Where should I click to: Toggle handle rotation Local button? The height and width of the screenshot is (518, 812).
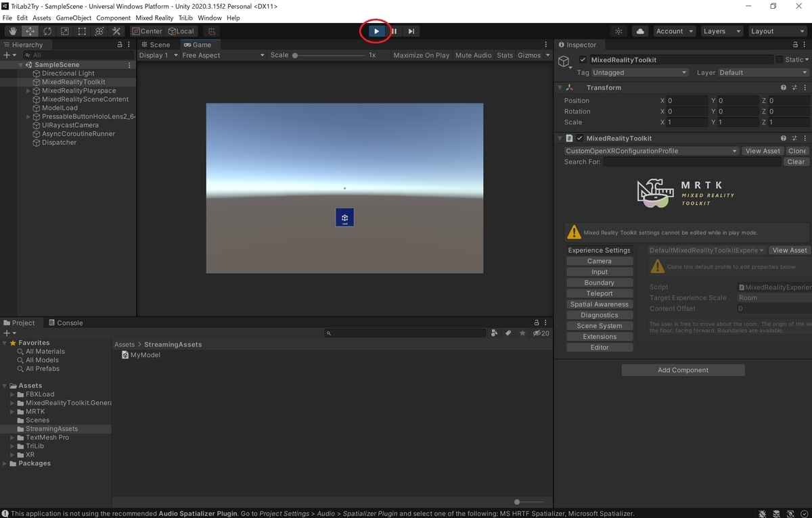pos(181,31)
